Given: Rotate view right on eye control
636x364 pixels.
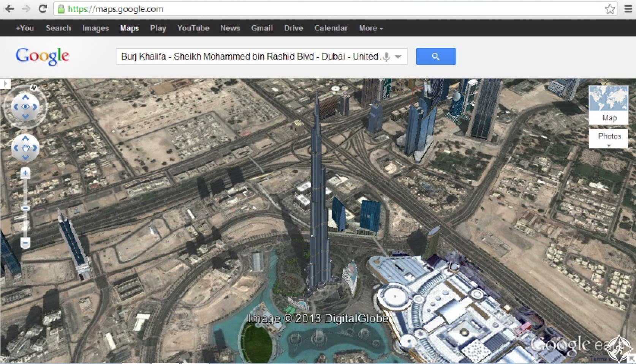Looking at the screenshot, I should click(x=35, y=107).
